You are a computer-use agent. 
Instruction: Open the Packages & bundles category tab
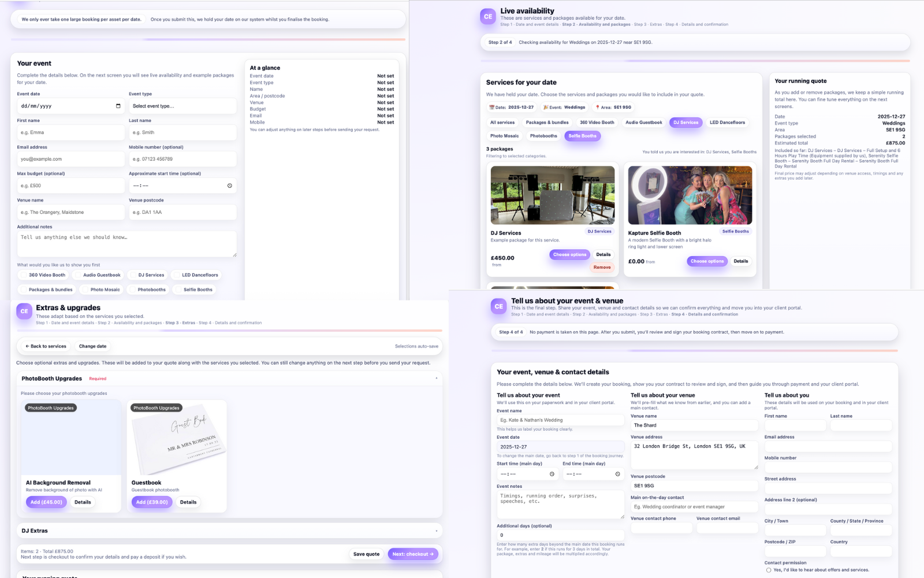[x=546, y=122]
